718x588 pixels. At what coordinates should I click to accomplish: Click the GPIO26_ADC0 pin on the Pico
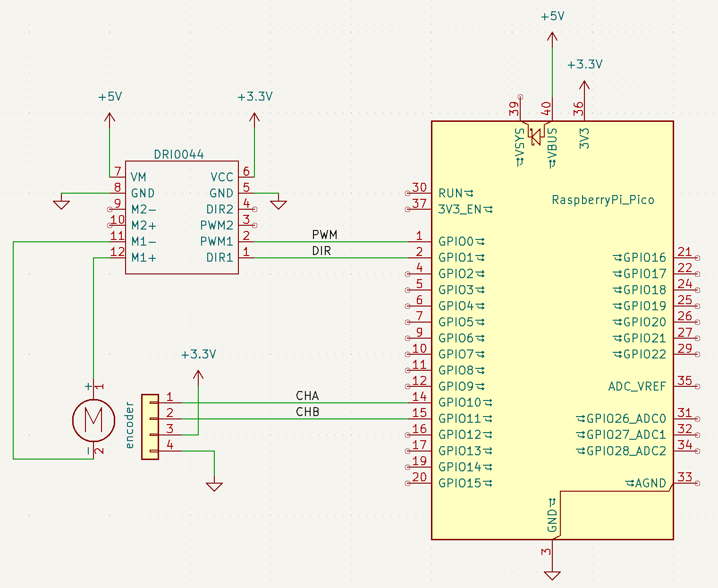coord(625,418)
